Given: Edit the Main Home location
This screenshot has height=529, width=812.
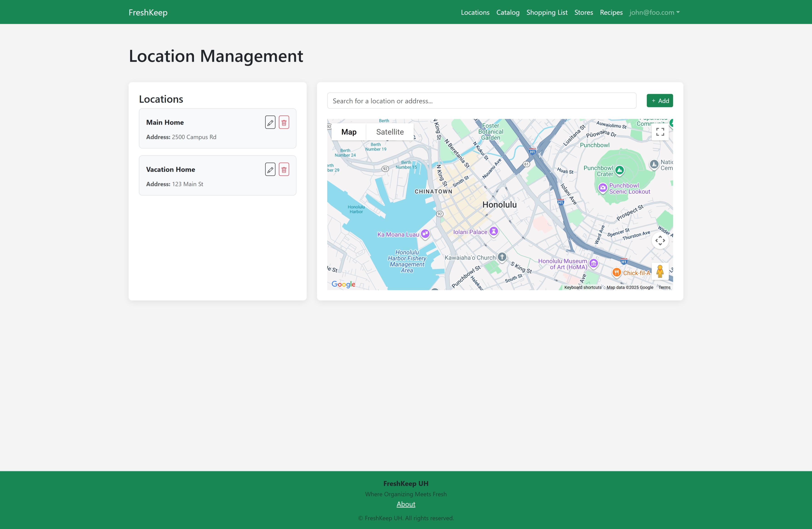Looking at the screenshot, I should coord(270,122).
